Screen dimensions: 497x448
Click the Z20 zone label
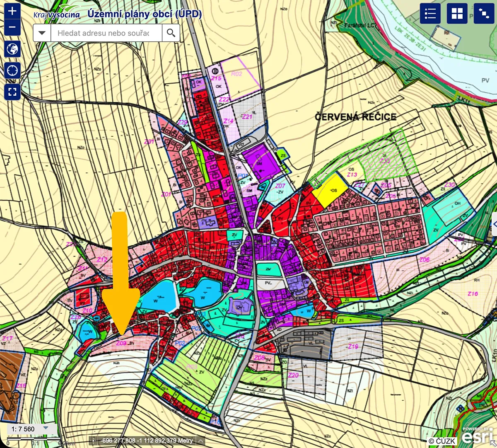coord(293,375)
